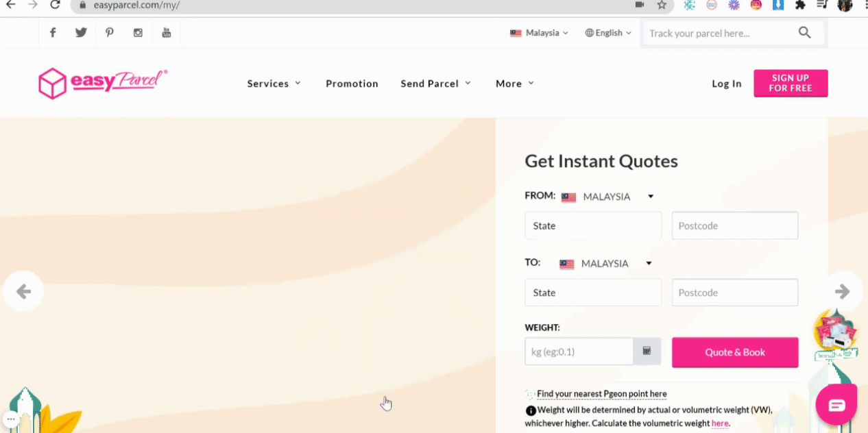Open the Promotion page

pos(352,84)
